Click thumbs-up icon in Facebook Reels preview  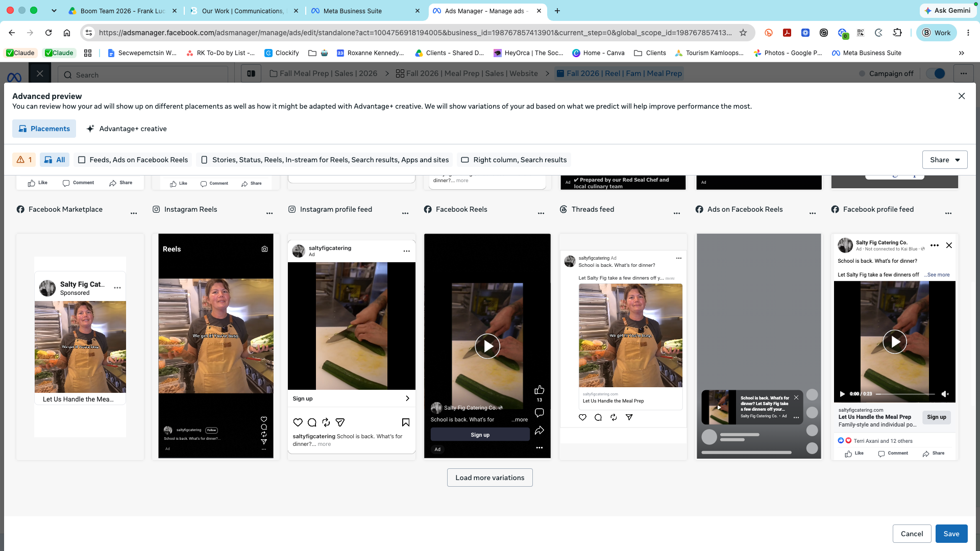pyautogui.click(x=539, y=390)
